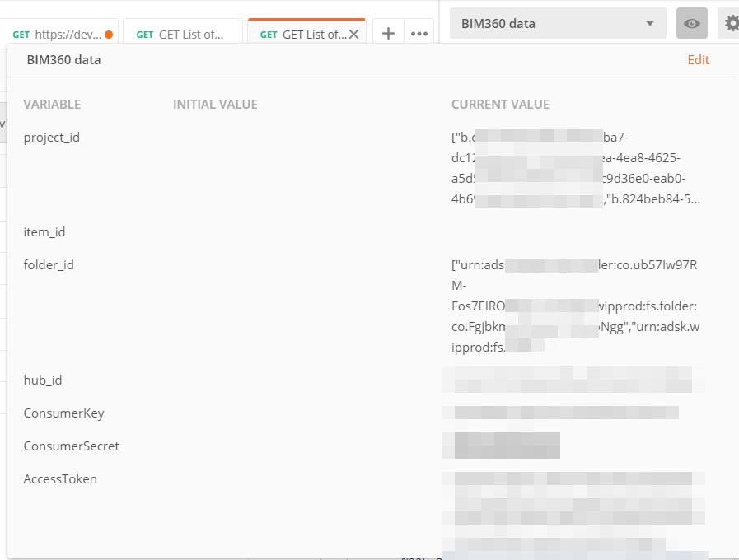Screen dimensions: 739x560
Task: Click the project_id current value text
Action: [x=575, y=168]
